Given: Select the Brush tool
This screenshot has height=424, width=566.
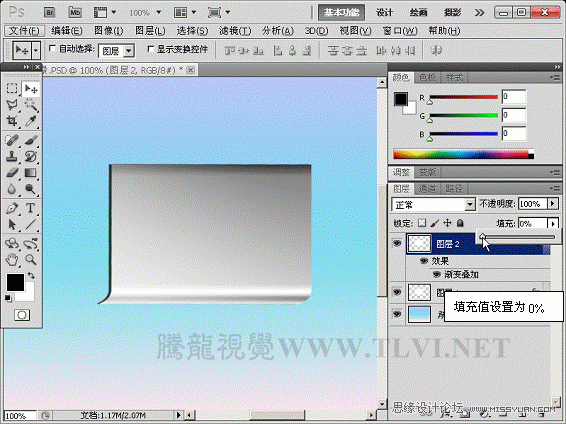Looking at the screenshot, I should (31, 140).
